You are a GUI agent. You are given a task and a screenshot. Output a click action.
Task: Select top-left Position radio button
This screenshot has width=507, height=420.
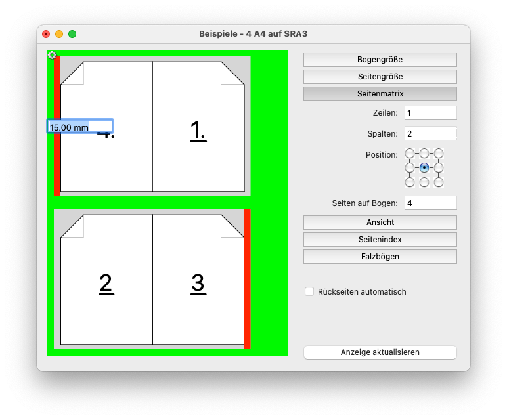coord(410,153)
